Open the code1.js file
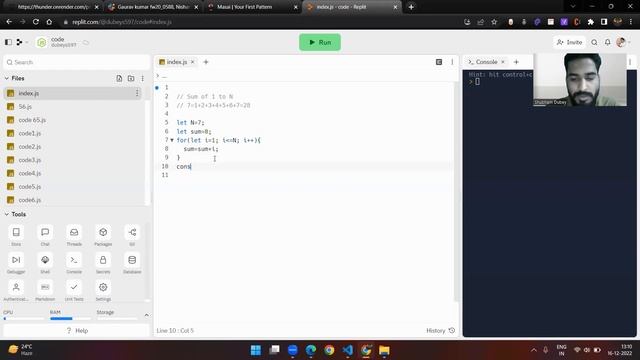 coord(74,133)
